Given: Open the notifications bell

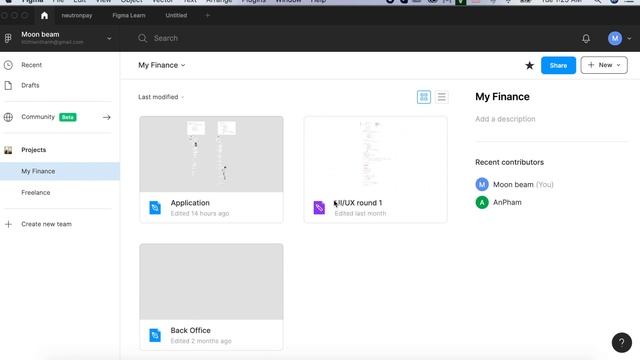Looking at the screenshot, I should 586,38.
